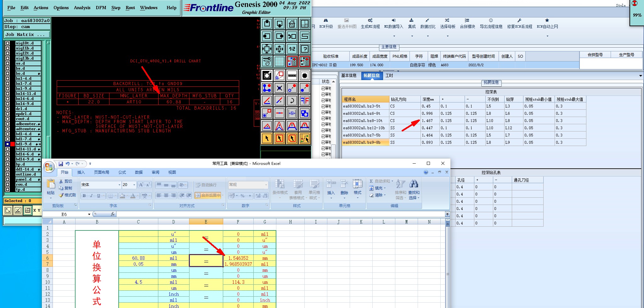Toggle the outline.d layer checkbox
The height and width of the screenshot is (308, 644).
[x=8, y=174]
